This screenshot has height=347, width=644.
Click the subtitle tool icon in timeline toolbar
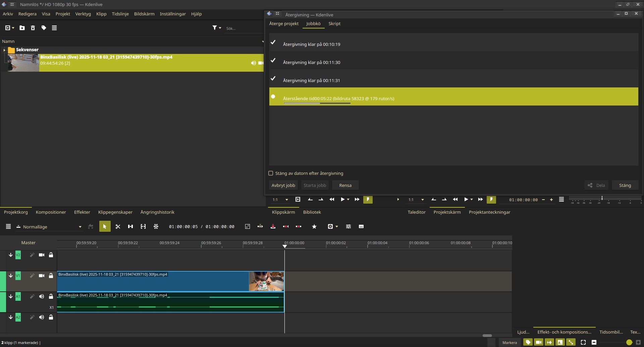pyautogui.click(x=361, y=227)
